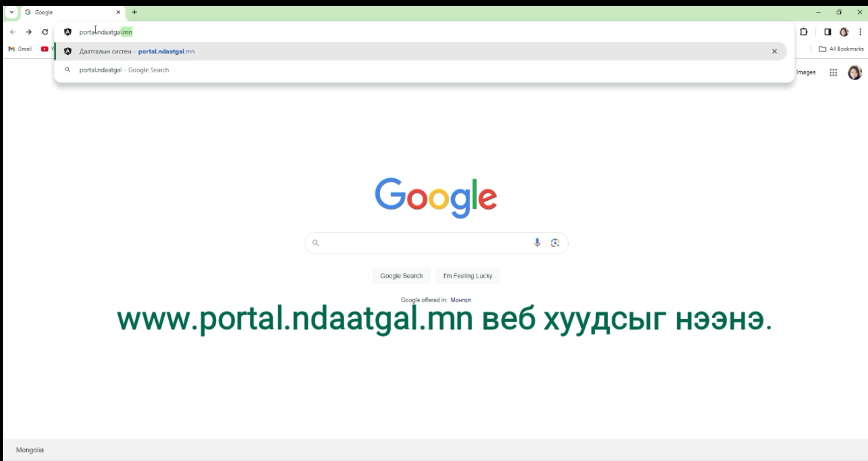Open a new tab with the plus button
The width and height of the screenshot is (868, 461).
pos(135,12)
